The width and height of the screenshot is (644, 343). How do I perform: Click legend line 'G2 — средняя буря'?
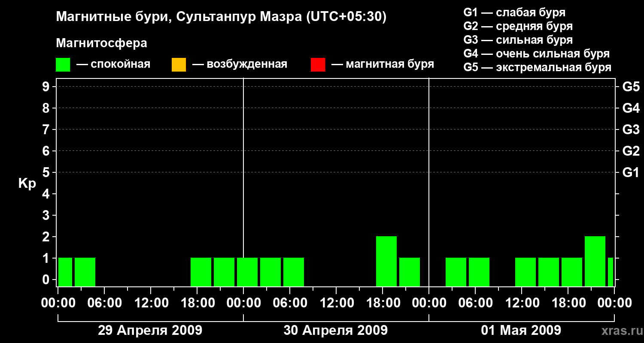pyautogui.click(x=518, y=26)
